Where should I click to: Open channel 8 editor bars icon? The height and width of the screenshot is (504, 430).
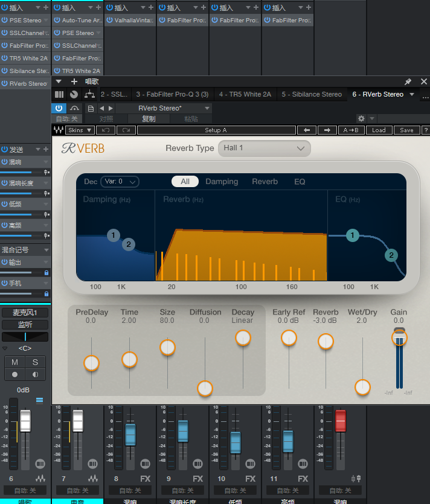tap(145, 464)
